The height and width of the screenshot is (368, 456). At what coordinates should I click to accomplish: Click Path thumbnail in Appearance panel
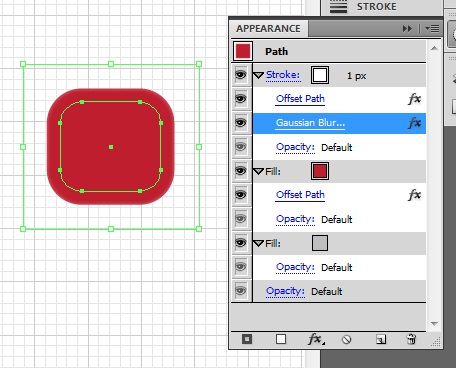pos(243,51)
